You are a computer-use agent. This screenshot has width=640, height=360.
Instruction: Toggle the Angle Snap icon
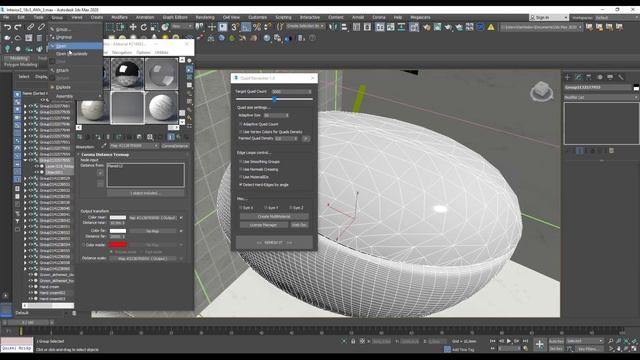[x=246, y=27]
